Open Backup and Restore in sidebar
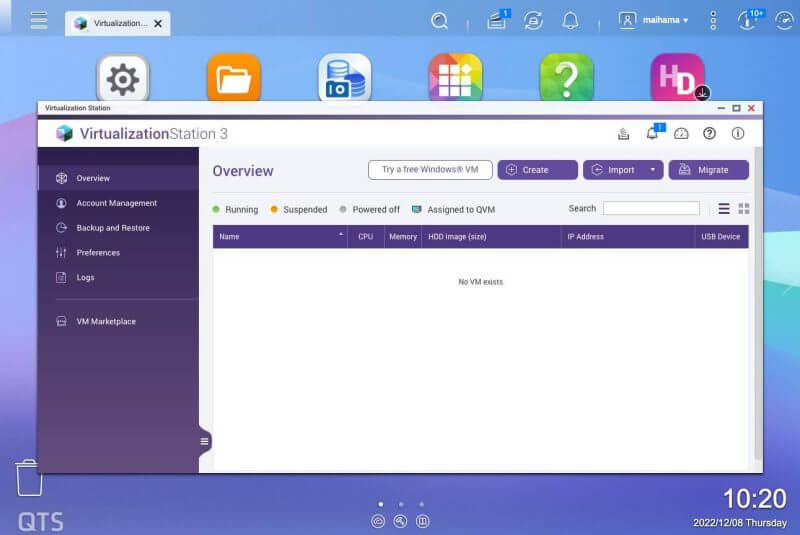 (118, 228)
